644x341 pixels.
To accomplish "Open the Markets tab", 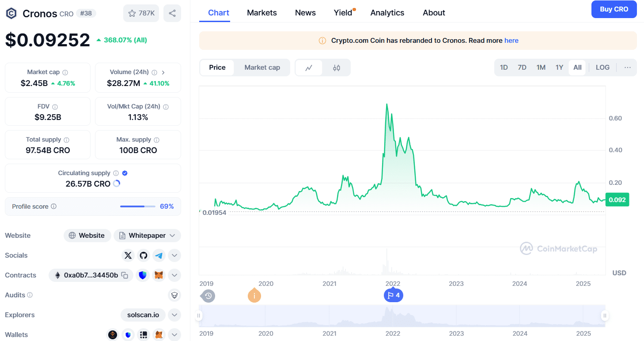I will tap(262, 13).
